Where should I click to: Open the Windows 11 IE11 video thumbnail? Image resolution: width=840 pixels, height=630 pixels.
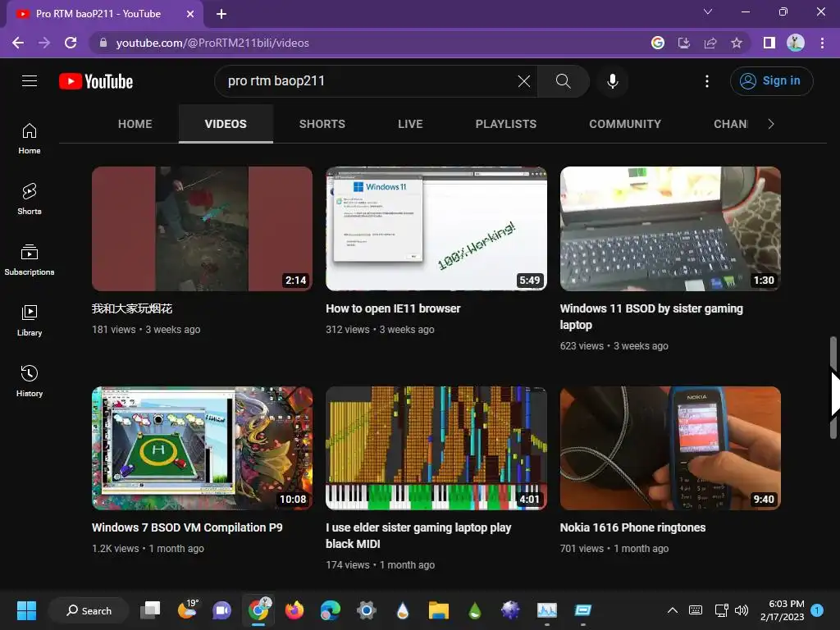click(x=436, y=229)
